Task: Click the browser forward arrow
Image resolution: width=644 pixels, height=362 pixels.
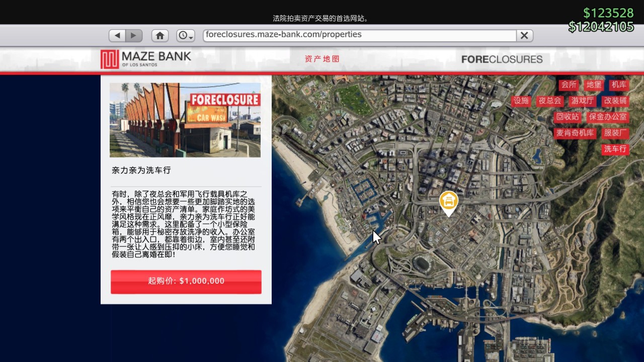Action: tap(134, 36)
